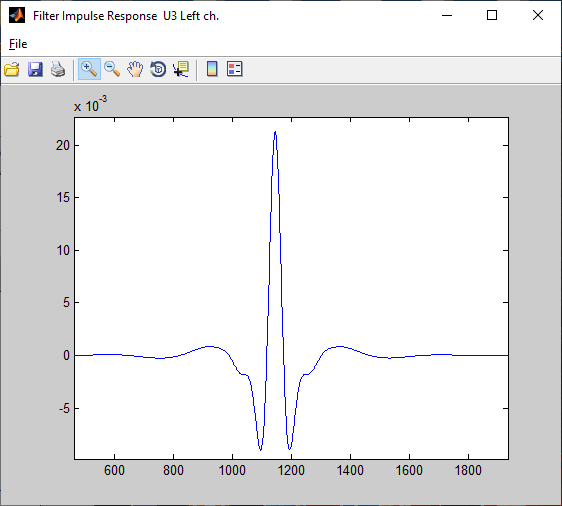Click the left negative trough of curve

tap(261, 449)
